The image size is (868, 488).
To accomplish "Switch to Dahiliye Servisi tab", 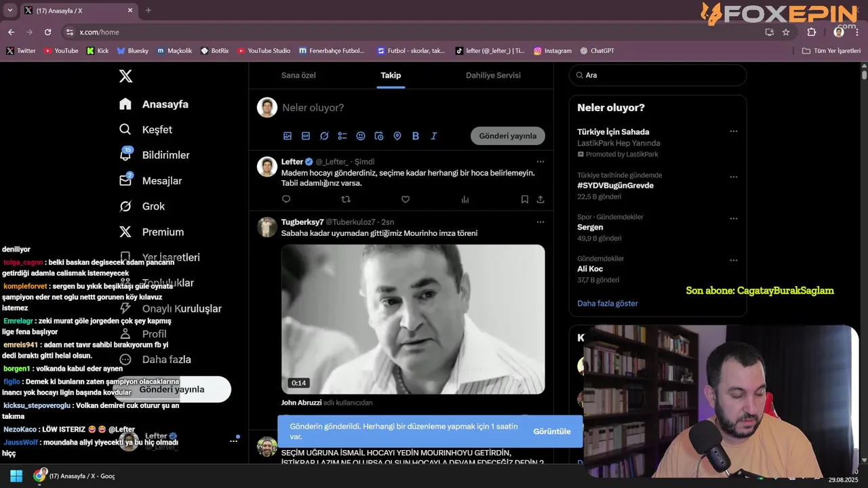I will (493, 75).
